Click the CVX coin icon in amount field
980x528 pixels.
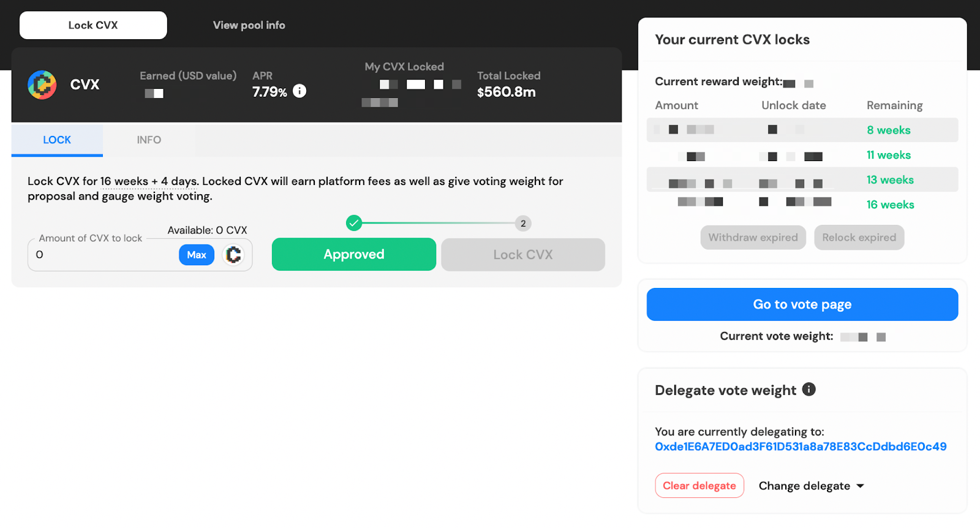coord(233,255)
